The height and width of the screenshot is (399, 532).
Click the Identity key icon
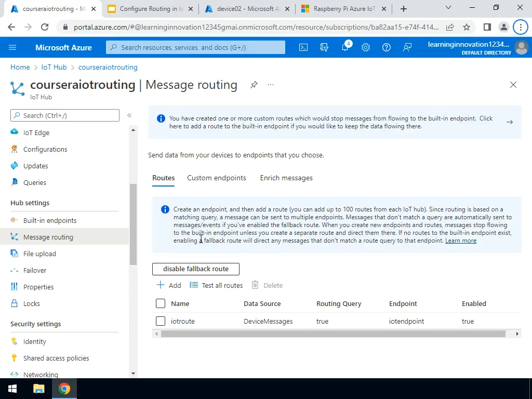coord(14,341)
